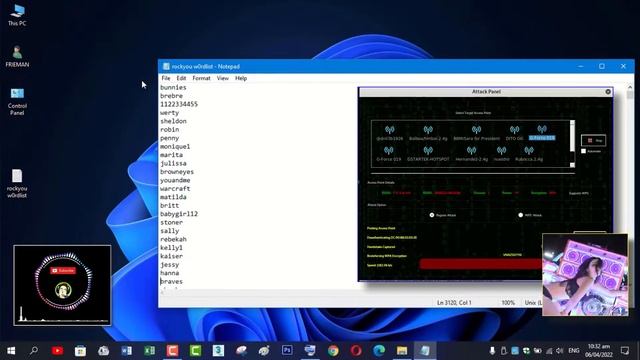The width and height of the screenshot is (640, 360).
Task: Click the word 'babygirl12' in Notepad
Action: click(x=179, y=214)
